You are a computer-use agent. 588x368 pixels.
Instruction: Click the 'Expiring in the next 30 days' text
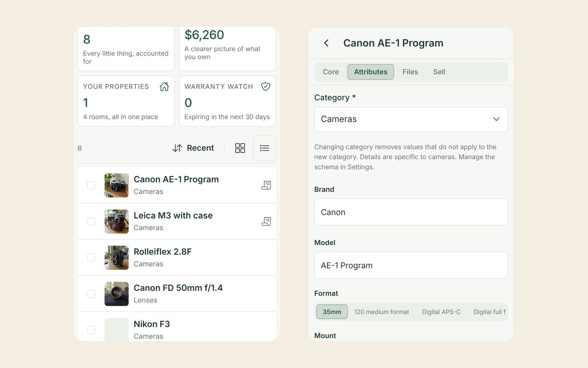pos(227,117)
